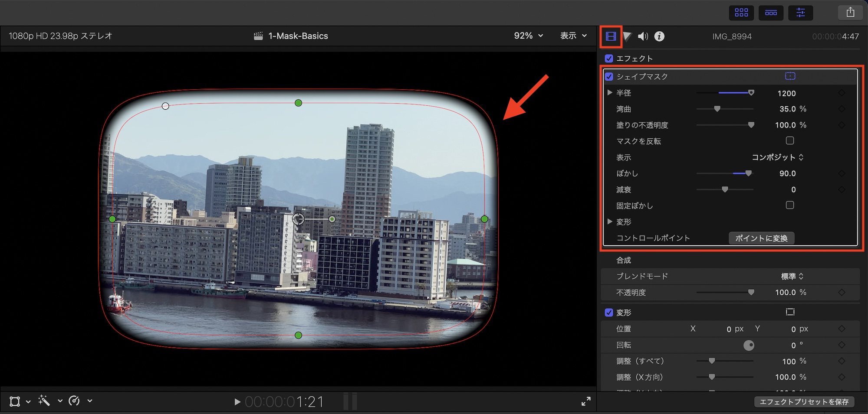Enable the 固定ぼかし checkbox
868x414 pixels.
[790, 205]
